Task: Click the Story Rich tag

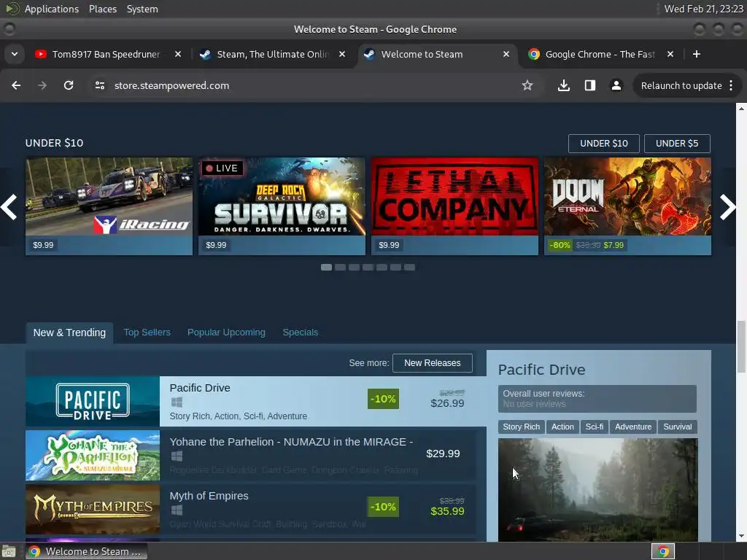Action: [521, 427]
